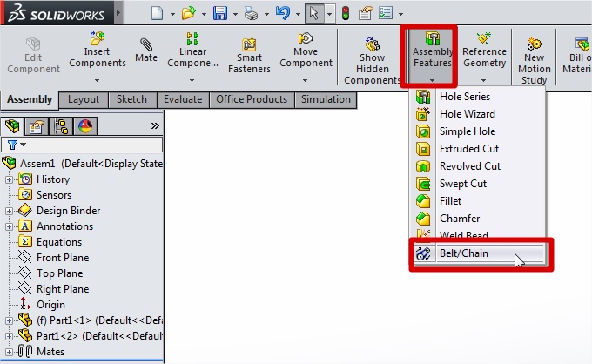The width and height of the screenshot is (592, 364).
Task: Open the Sketch tab
Action: click(131, 99)
